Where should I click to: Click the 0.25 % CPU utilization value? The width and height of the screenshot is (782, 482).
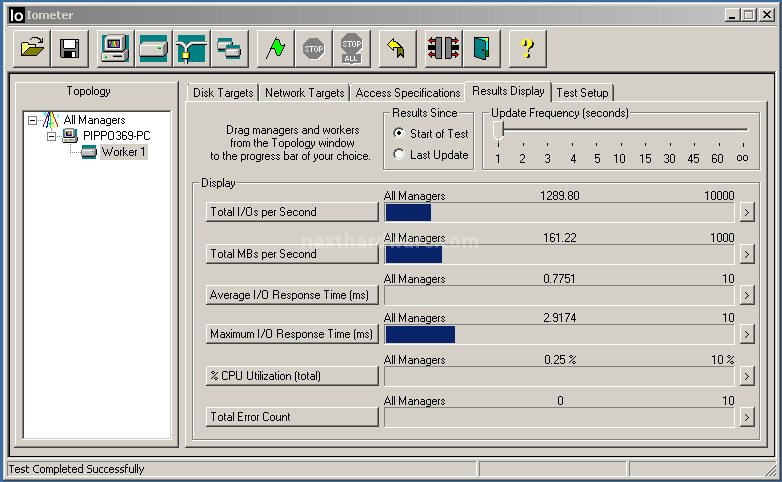point(560,359)
